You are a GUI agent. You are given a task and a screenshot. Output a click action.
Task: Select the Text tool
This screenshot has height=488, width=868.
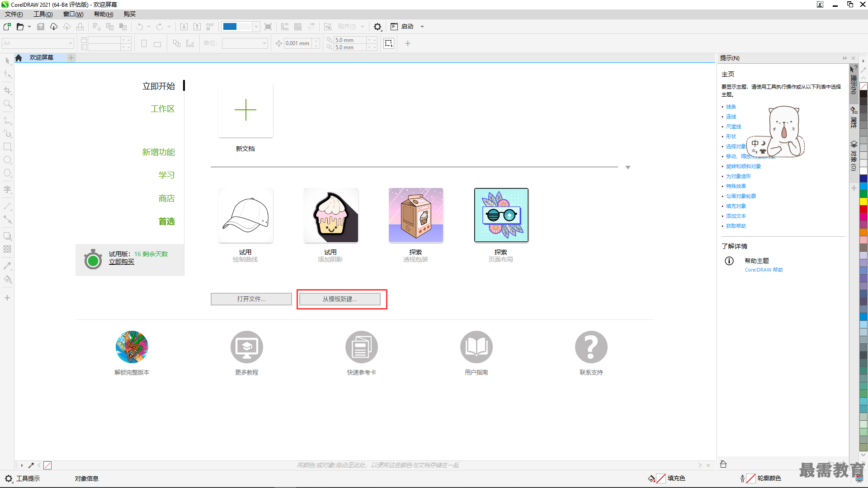pos(7,189)
